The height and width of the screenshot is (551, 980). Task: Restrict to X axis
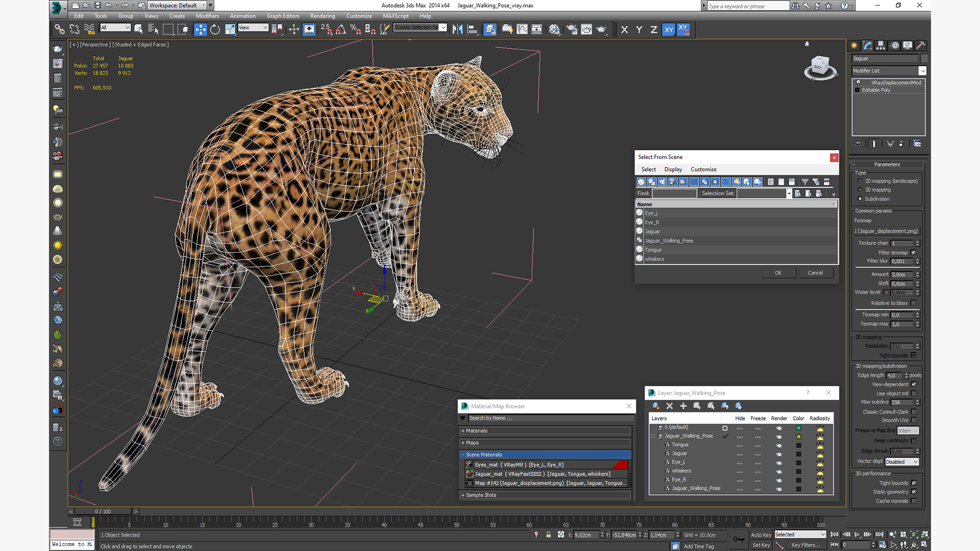click(x=624, y=30)
